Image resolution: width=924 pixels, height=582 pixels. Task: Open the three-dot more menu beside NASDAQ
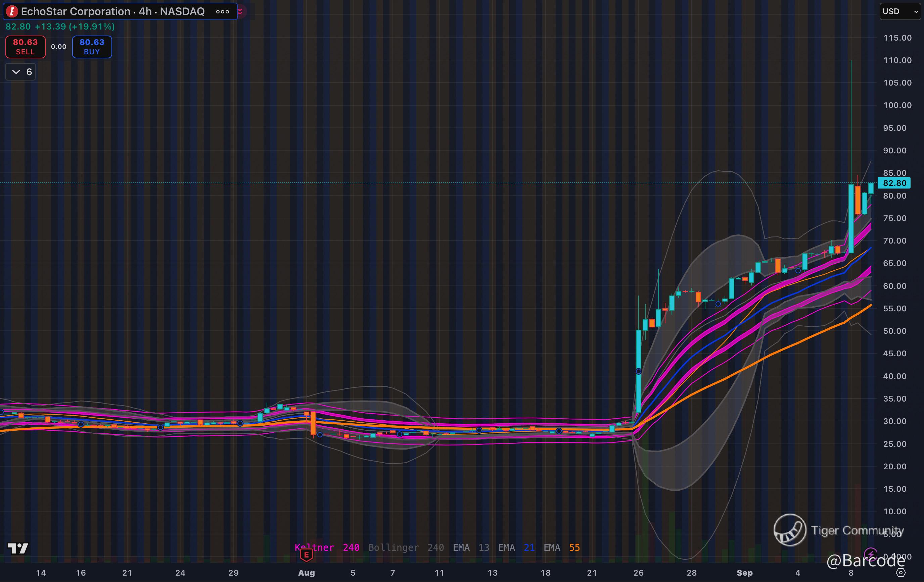[x=223, y=11]
